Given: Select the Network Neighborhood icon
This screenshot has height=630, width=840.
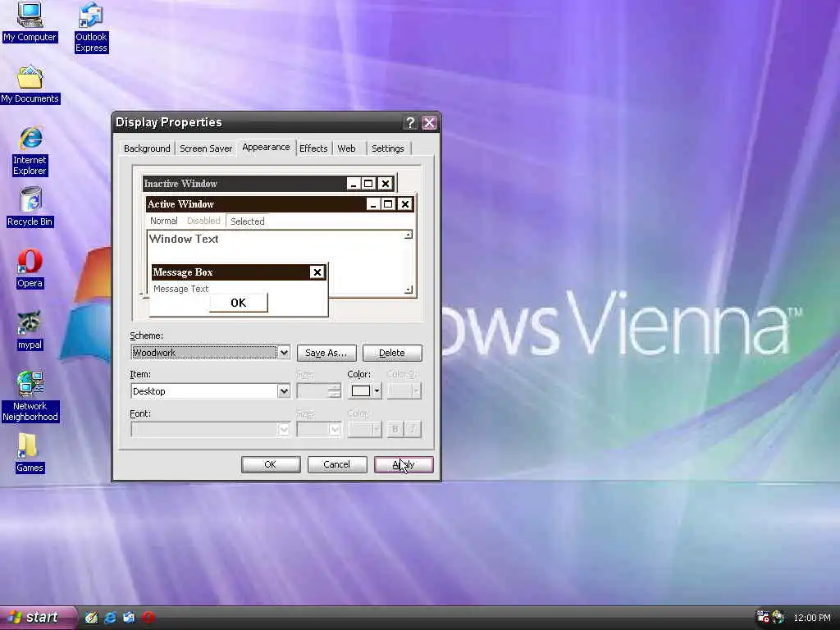Looking at the screenshot, I should tap(30, 396).
